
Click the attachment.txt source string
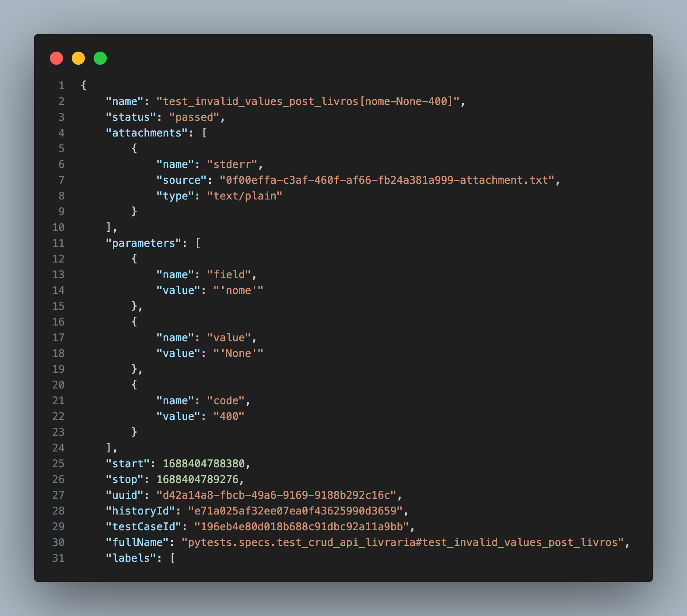pos(387,180)
